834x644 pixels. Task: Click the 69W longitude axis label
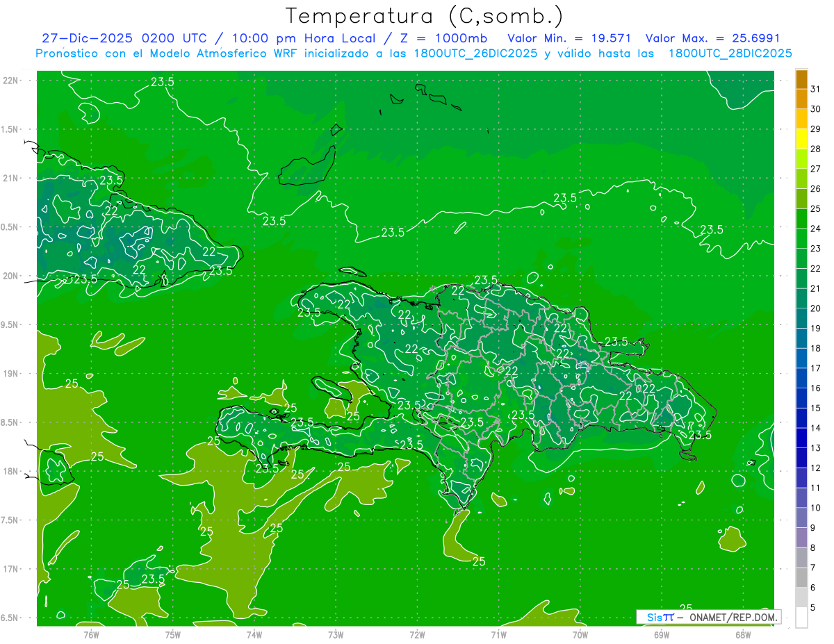click(662, 634)
